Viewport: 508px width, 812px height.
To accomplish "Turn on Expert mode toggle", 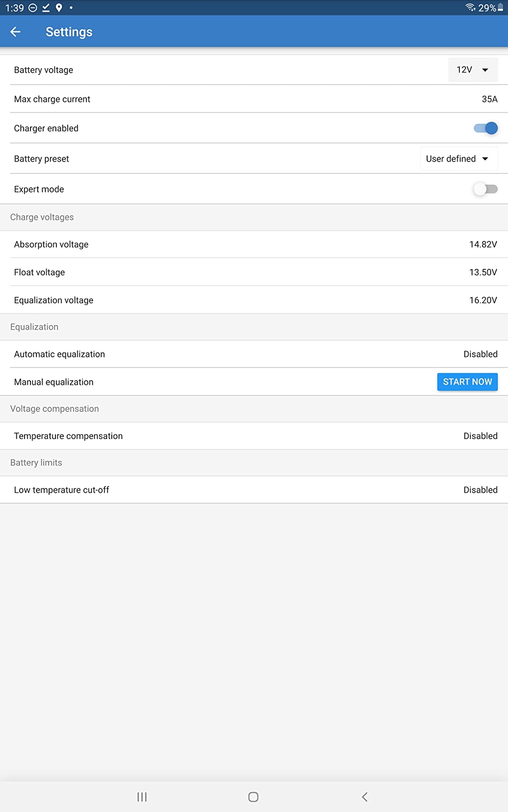I will point(485,189).
